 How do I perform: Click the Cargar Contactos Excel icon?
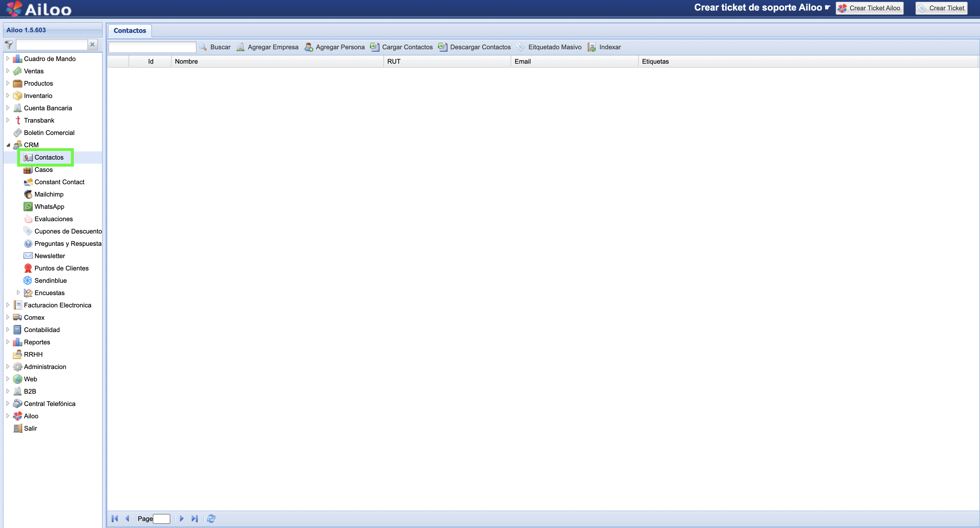click(375, 47)
